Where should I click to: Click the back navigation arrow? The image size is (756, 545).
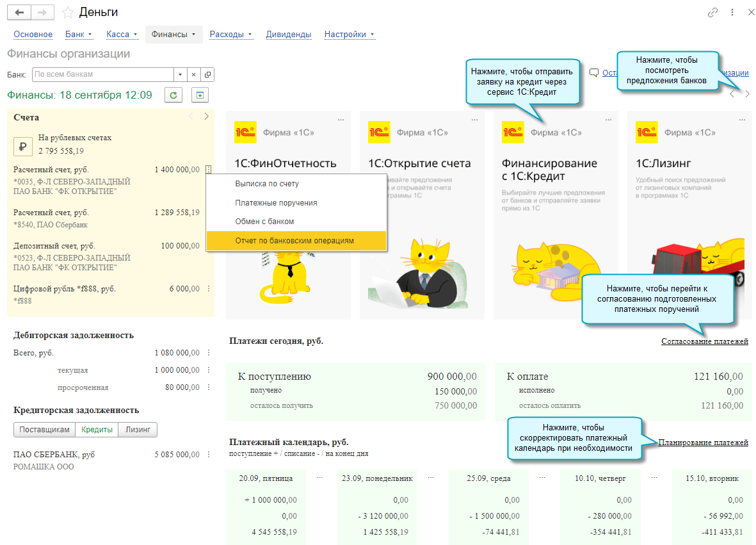(x=19, y=12)
